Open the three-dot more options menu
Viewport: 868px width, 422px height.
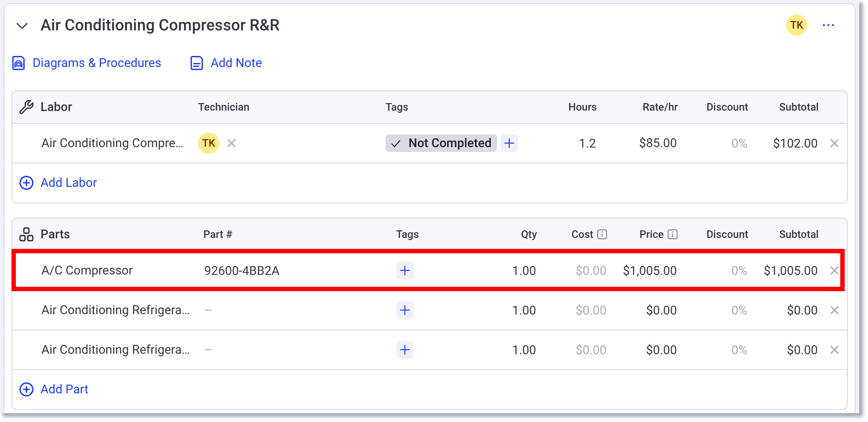828,25
